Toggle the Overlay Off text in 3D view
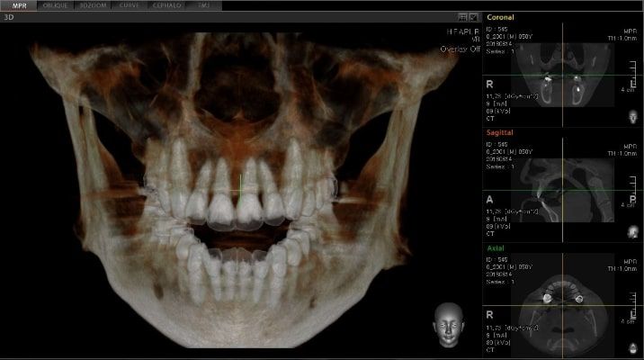 coord(460,49)
